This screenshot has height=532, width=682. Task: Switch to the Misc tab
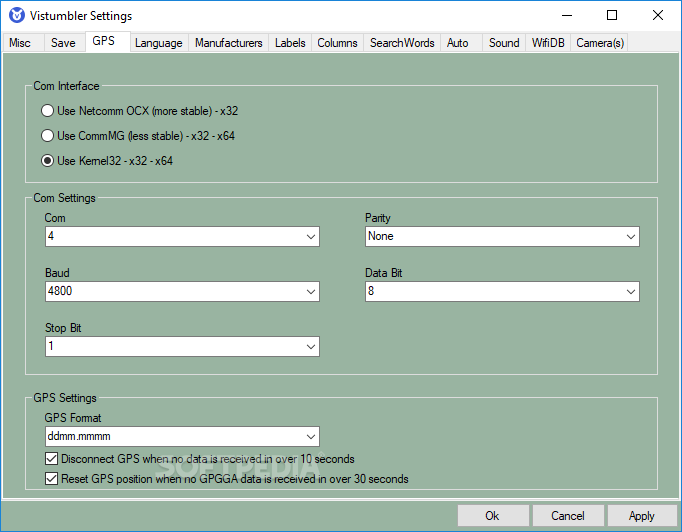[23, 43]
